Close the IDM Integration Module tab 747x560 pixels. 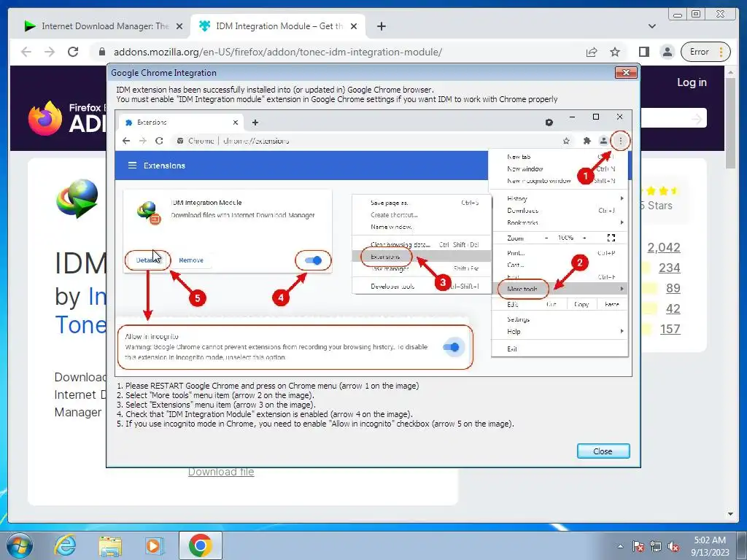(x=354, y=26)
